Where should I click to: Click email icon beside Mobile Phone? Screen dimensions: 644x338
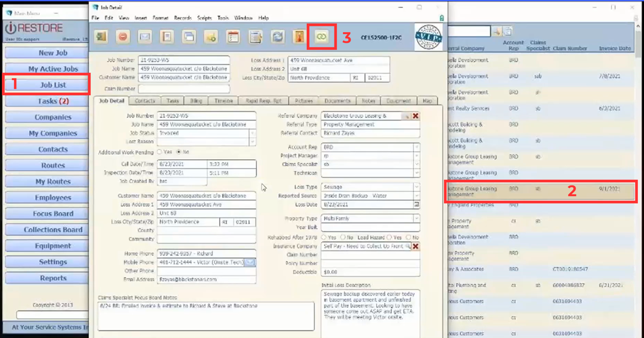coord(250,262)
